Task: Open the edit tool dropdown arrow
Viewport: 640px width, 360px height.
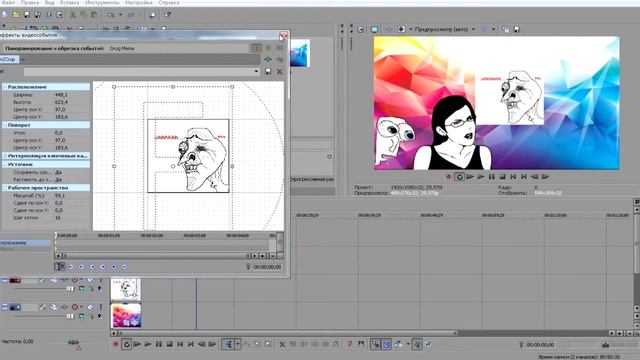Action: (x=238, y=344)
